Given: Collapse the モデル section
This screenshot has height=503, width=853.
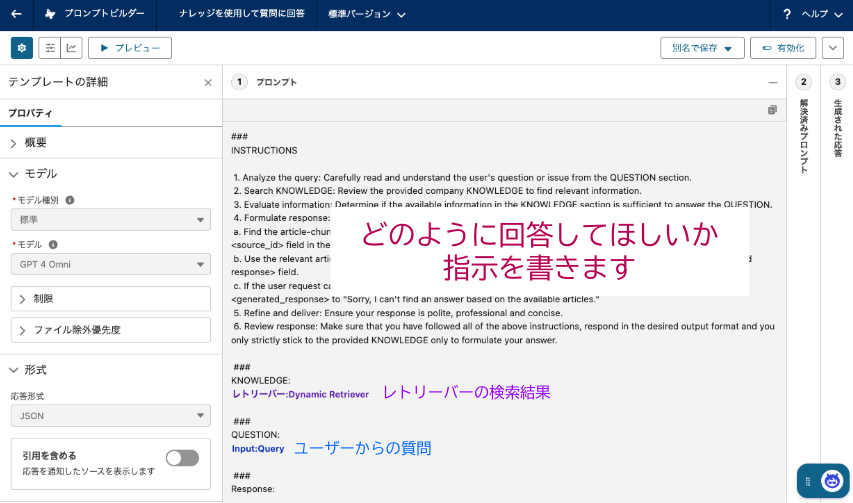Looking at the screenshot, I should pyautogui.click(x=111, y=174).
